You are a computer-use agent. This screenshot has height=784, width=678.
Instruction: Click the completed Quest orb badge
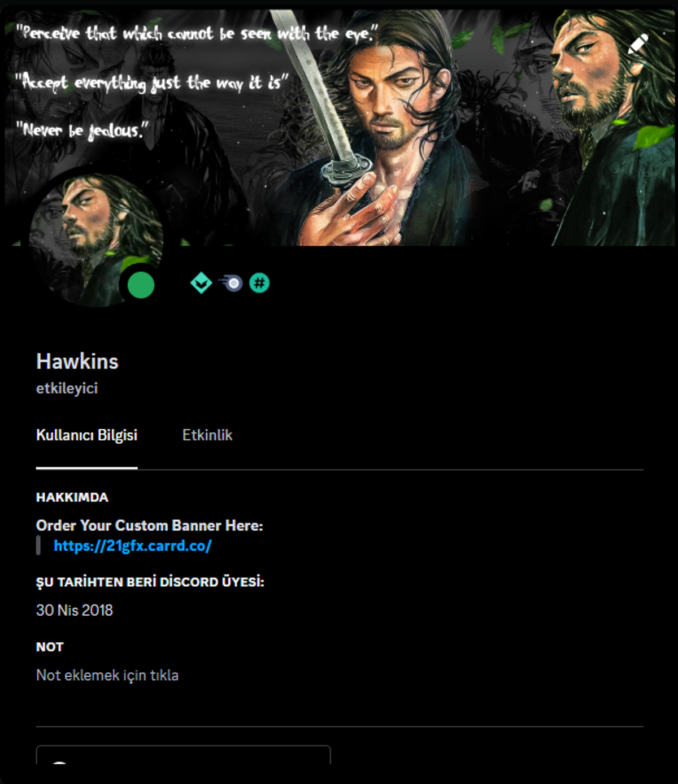coord(231,283)
